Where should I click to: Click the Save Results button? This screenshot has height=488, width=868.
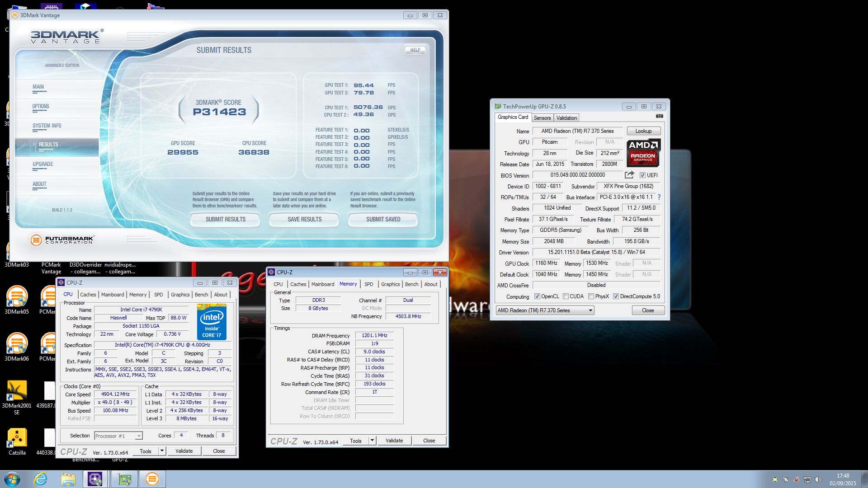click(305, 220)
